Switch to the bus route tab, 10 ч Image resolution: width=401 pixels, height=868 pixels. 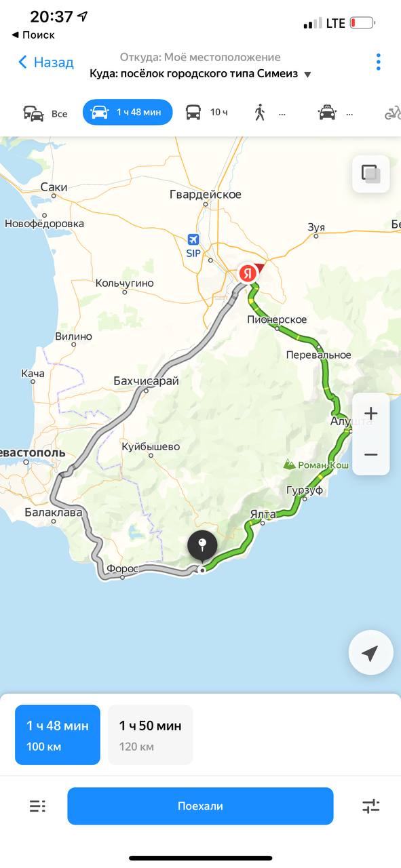[x=206, y=113]
